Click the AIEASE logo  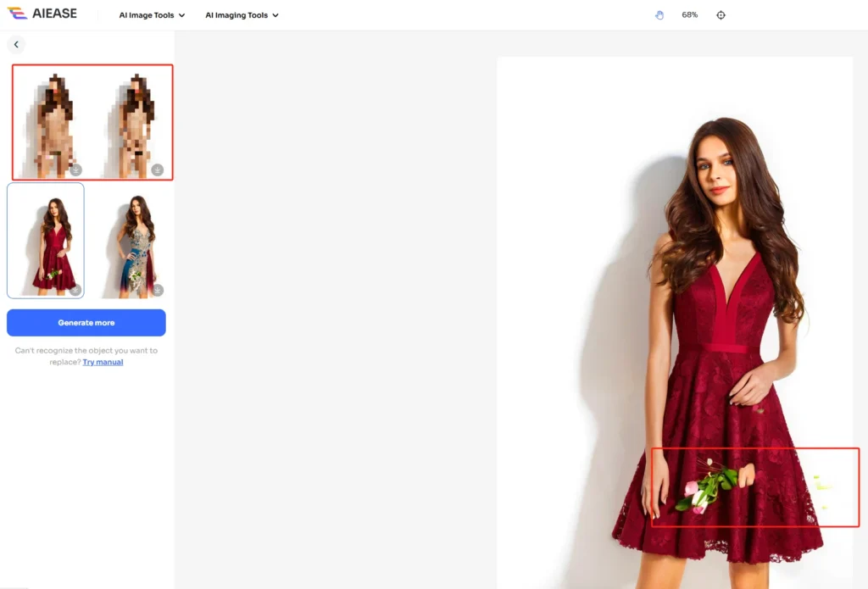pyautogui.click(x=42, y=14)
